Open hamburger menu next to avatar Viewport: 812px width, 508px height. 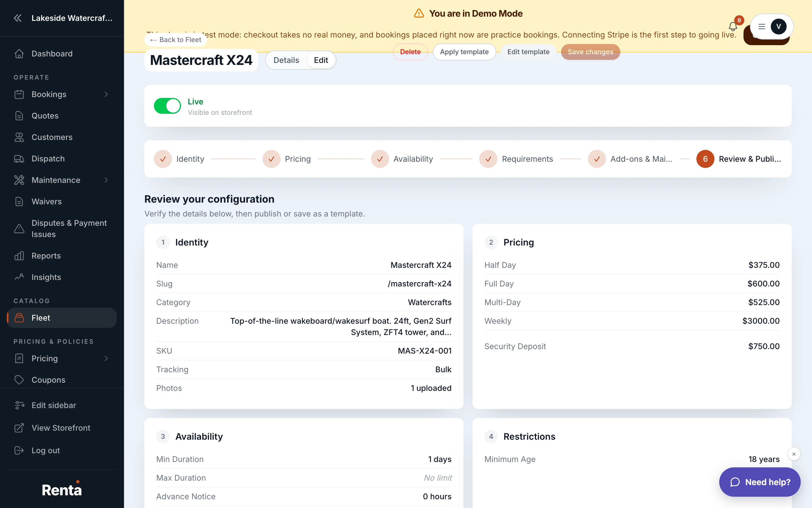[762, 27]
